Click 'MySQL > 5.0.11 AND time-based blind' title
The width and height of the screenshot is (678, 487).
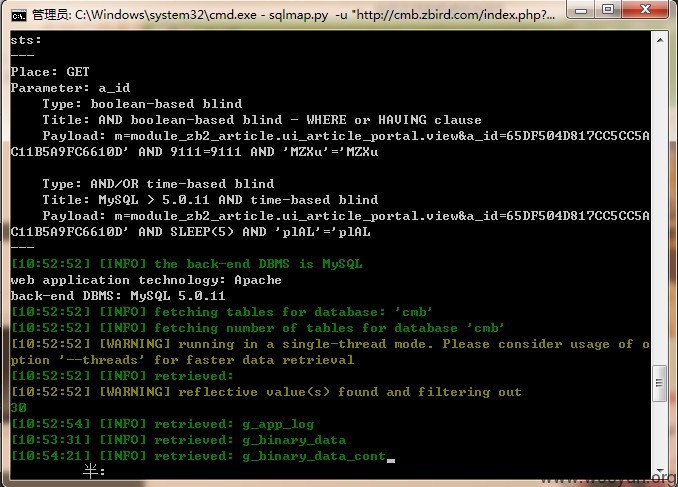pos(238,200)
